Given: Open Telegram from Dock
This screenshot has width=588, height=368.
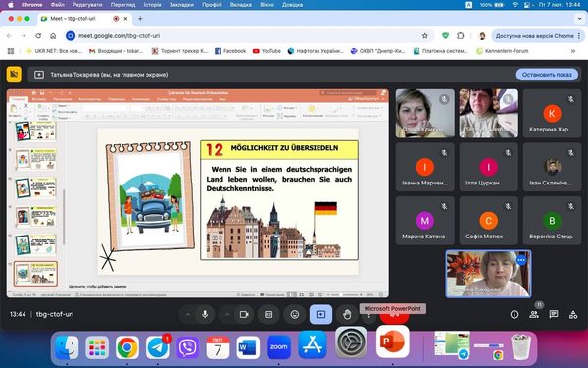Looking at the screenshot, I should point(158,347).
